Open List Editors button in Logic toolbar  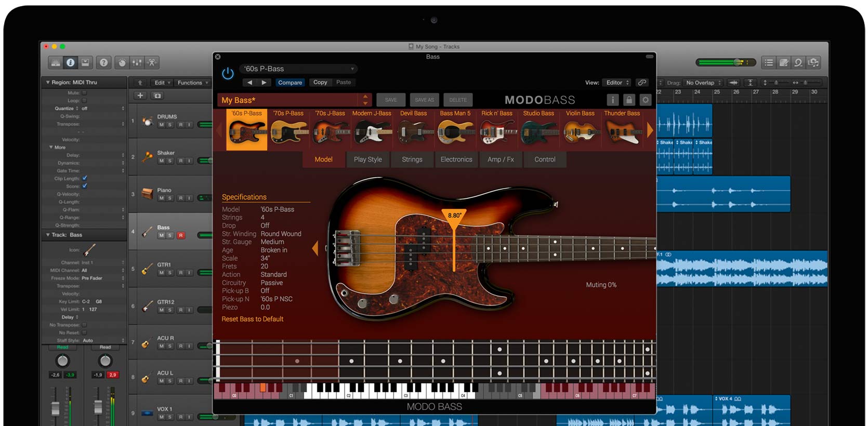769,63
